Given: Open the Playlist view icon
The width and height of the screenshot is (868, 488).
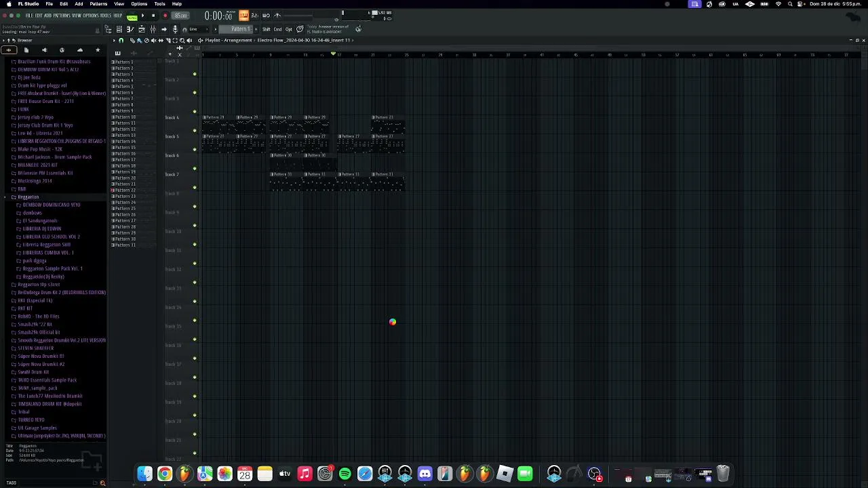Looking at the screenshot, I should (119, 29).
